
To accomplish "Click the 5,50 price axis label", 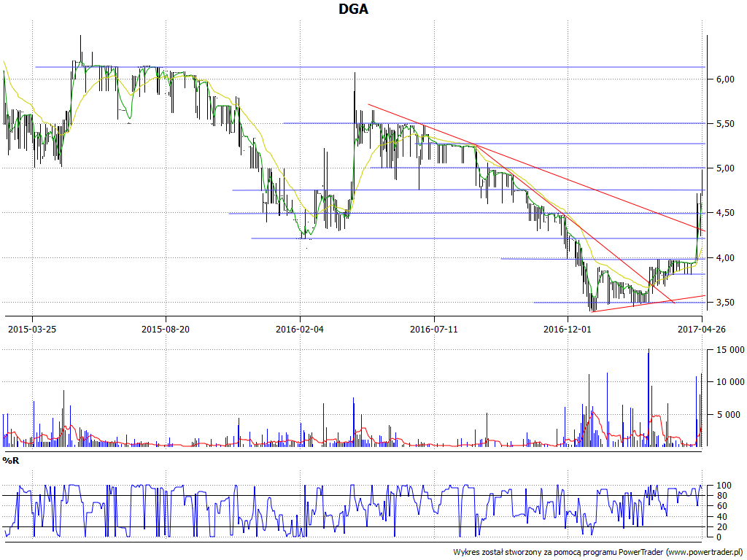I will 725,124.
